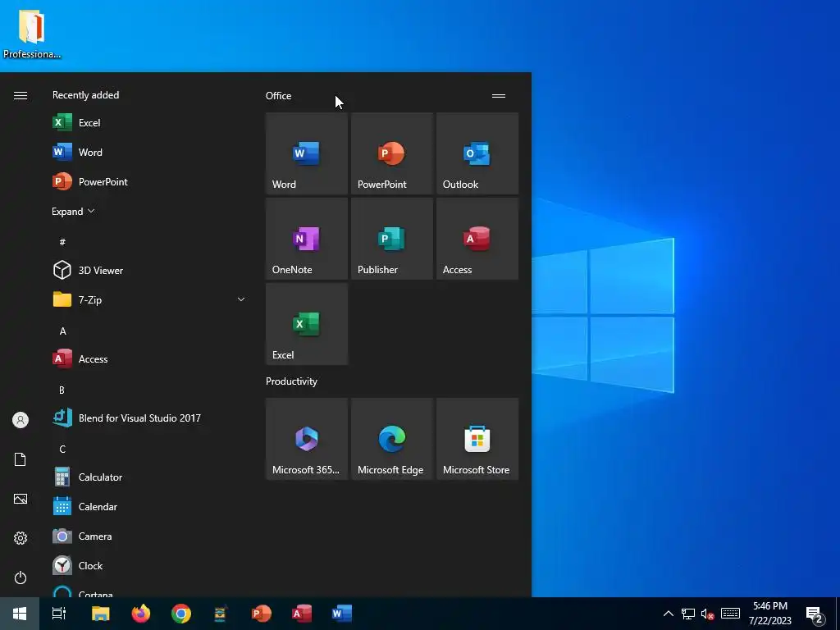Expand the Recently added list
840x630 pixels.
click(x=73, y=211)
